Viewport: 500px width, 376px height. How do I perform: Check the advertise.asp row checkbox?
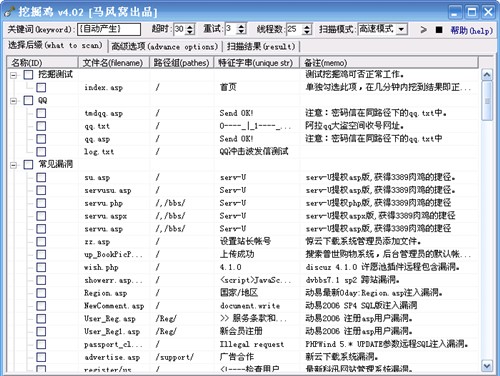coord(41,357)
